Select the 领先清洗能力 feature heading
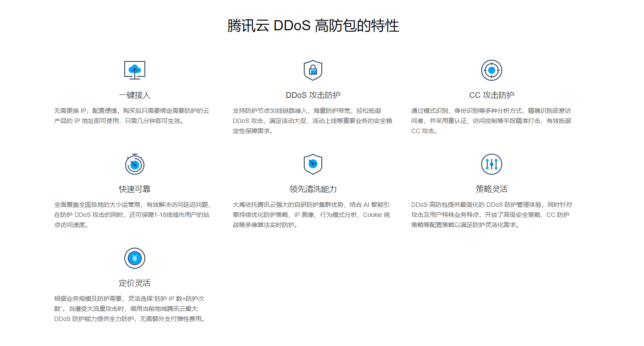Viewport: 644px width, 346px height. coord(313,189)
